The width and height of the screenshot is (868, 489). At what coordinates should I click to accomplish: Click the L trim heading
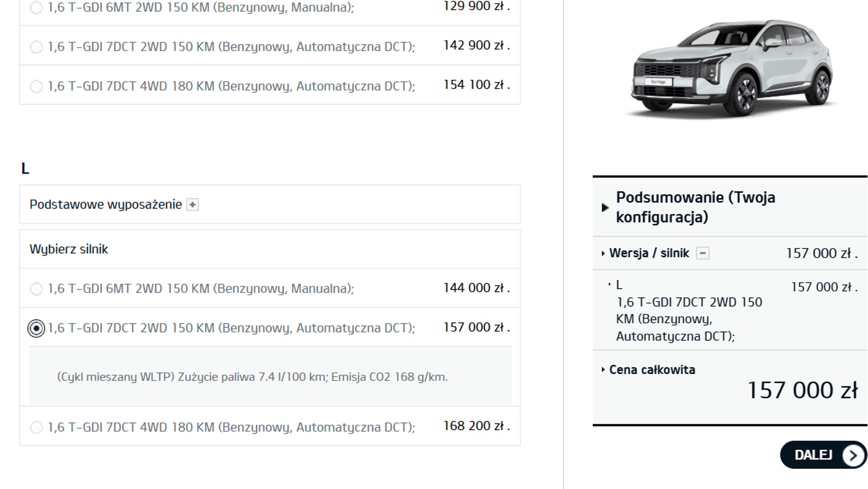pyautogui.click(x=25, y=168)
